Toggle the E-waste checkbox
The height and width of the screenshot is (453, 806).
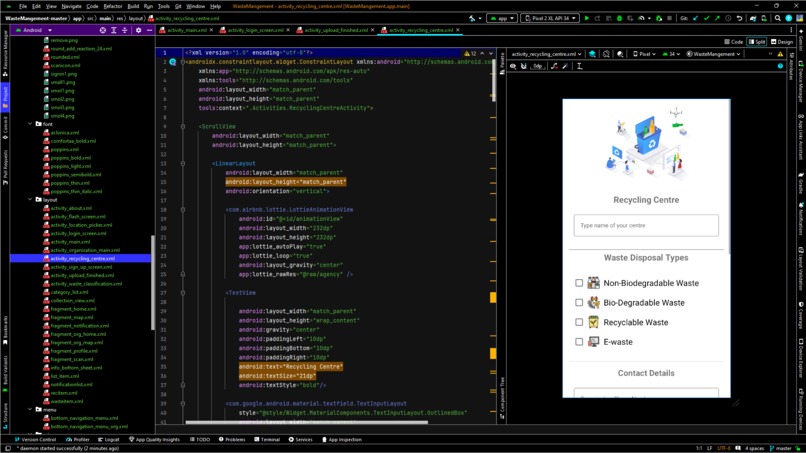579,342
